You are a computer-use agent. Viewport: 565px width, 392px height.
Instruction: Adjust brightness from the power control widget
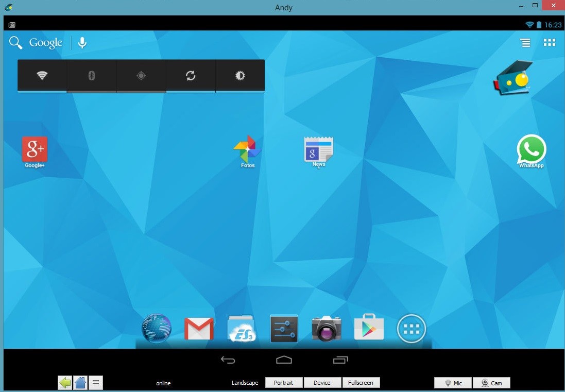[x=239, y=75]
